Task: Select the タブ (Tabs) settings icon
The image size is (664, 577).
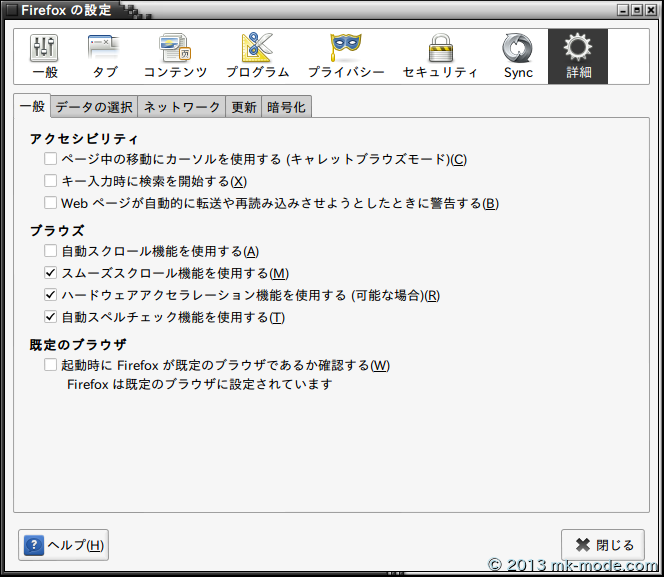Action: (104, 56)
